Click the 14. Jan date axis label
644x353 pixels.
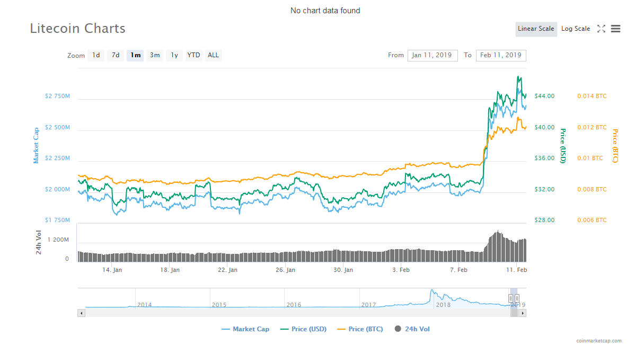coord(112,270)
